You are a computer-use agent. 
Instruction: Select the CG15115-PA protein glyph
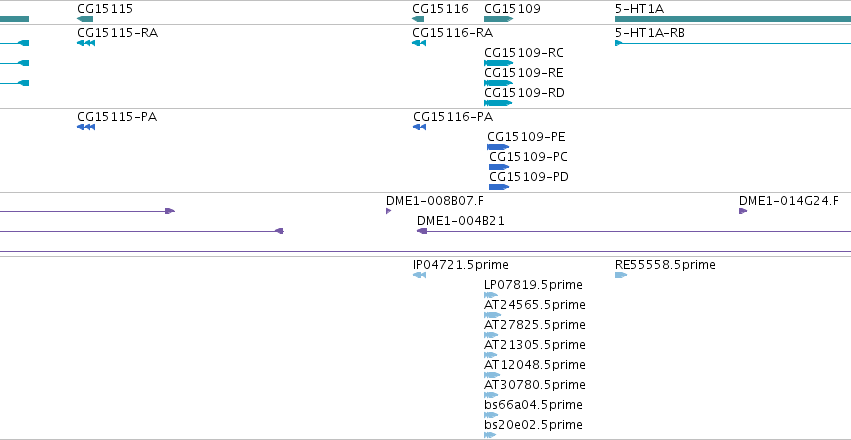86,127
